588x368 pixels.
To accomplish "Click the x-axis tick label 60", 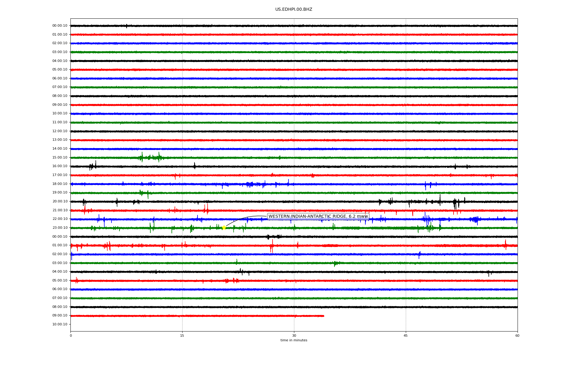I will click(x=517, y=336).
